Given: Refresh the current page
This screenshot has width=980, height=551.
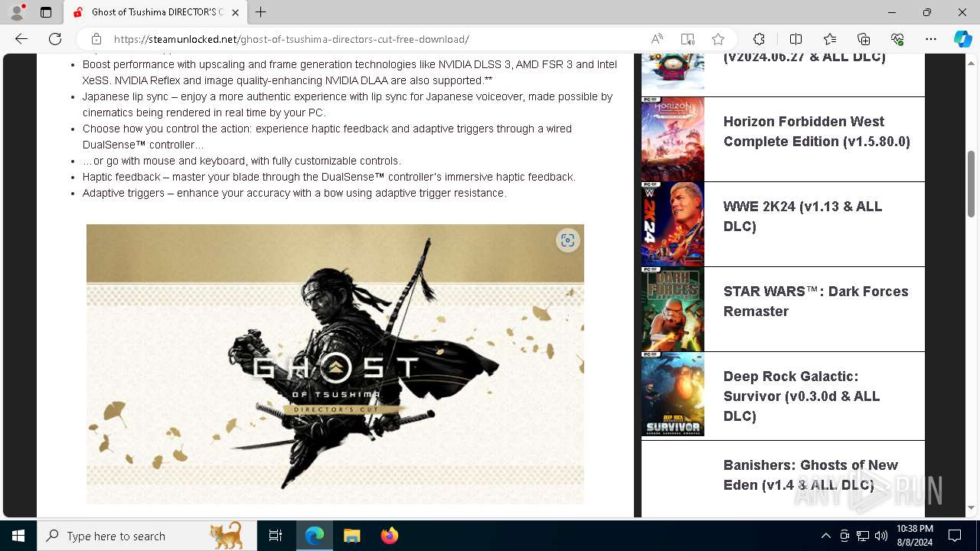Looking at the screenshot, I should [x=55, y=39].
